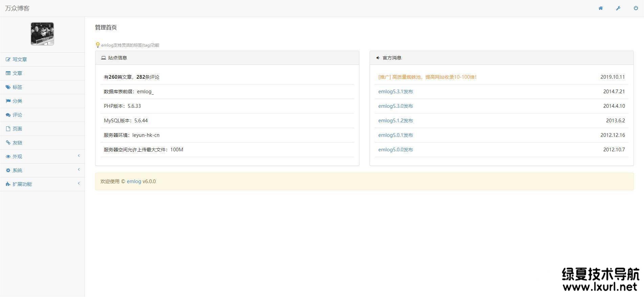Viewport: 644px width, 297px height.
Task: Click the 分类 flag icon
Action: pyautogui.click(x=8, y=101)
